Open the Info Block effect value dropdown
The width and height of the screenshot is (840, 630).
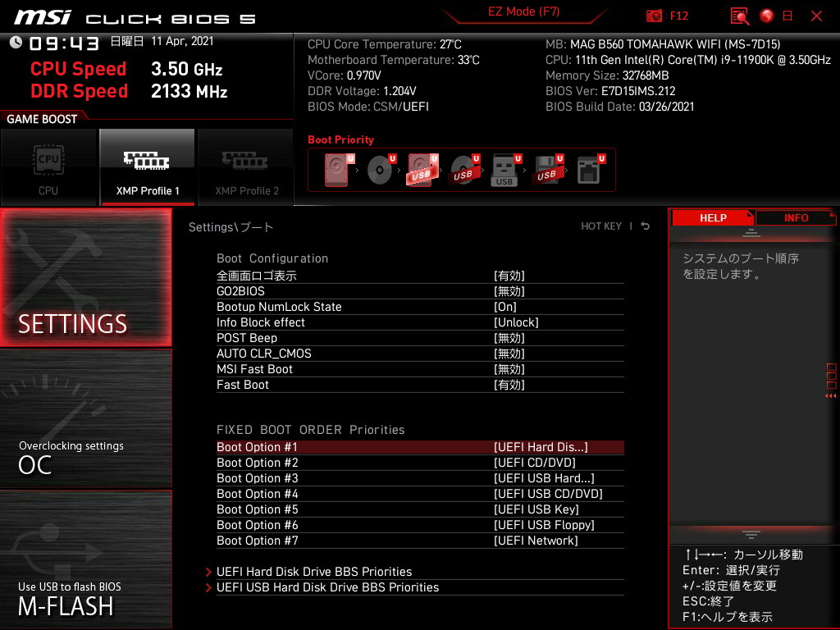516,322
